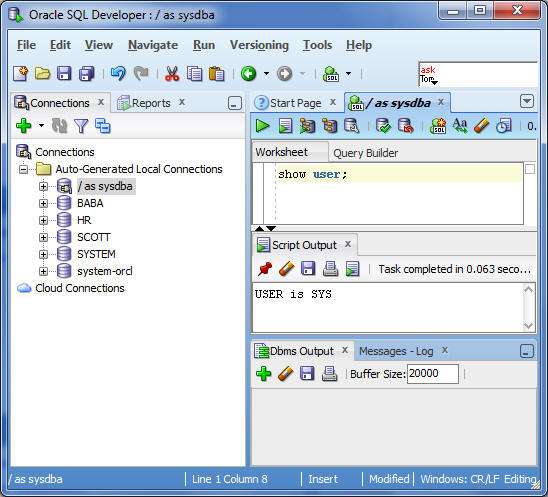548x497 pixels.
Task: Click the Paste clipboard icon
Action: [216, 73]
